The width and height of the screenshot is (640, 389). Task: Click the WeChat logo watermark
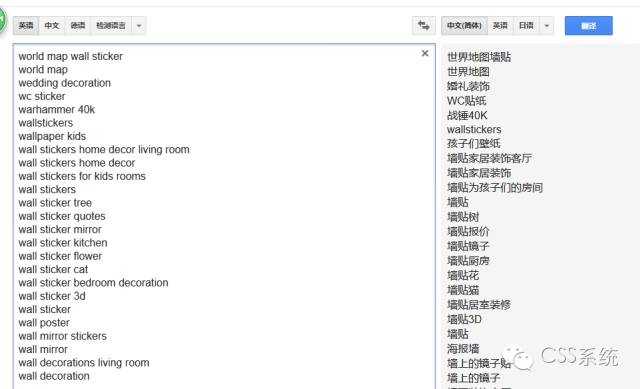[518, 358]
